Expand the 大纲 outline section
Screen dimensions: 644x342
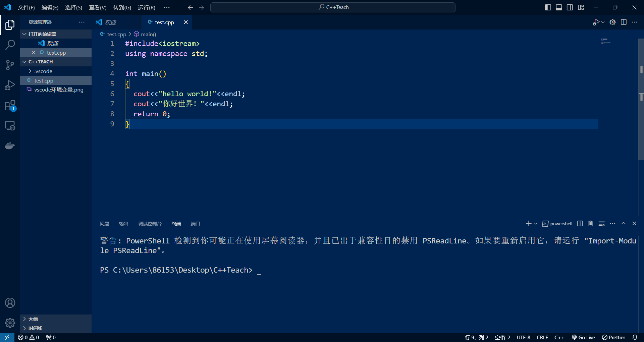33,319
